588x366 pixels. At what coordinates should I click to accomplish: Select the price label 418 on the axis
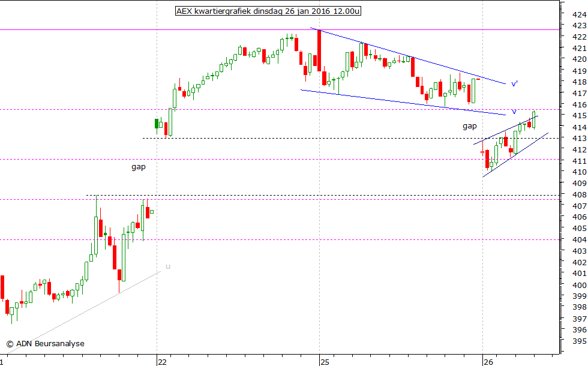(x=580, y=82)
